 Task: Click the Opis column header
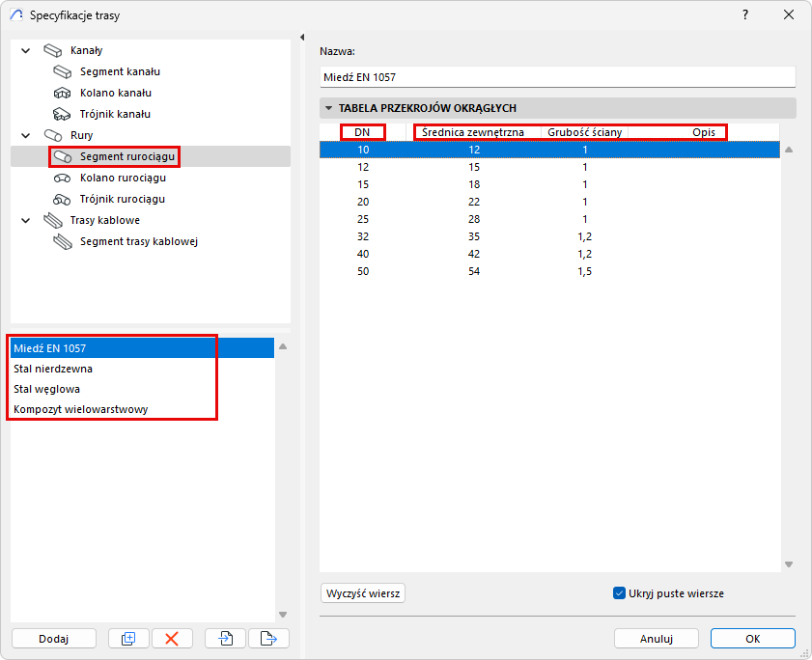[704, 132]
